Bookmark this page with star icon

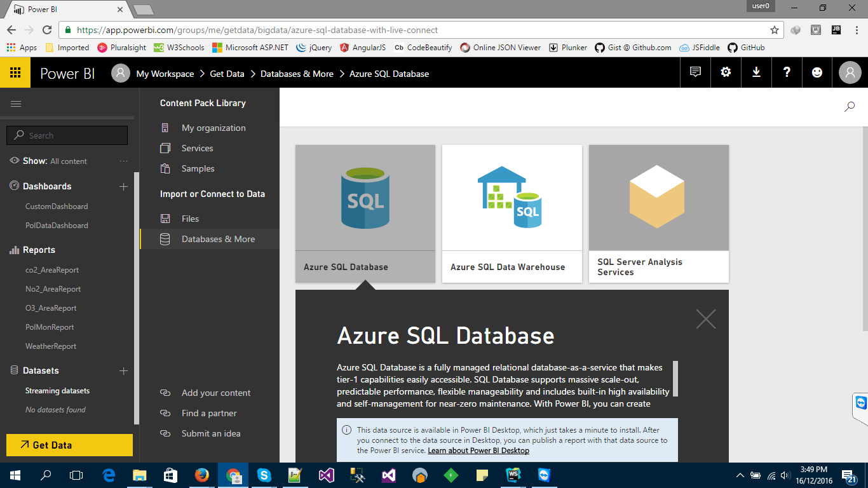tap(775, 30)
